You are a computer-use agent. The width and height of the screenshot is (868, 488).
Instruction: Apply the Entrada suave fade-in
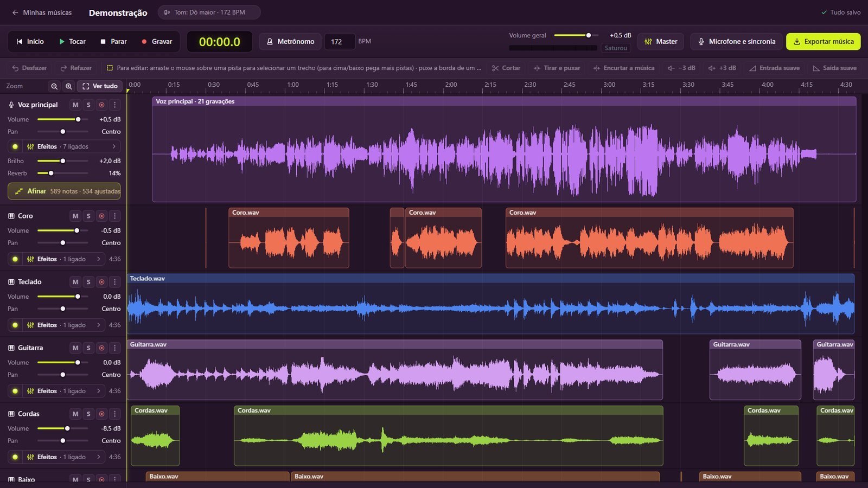[774, 68]
